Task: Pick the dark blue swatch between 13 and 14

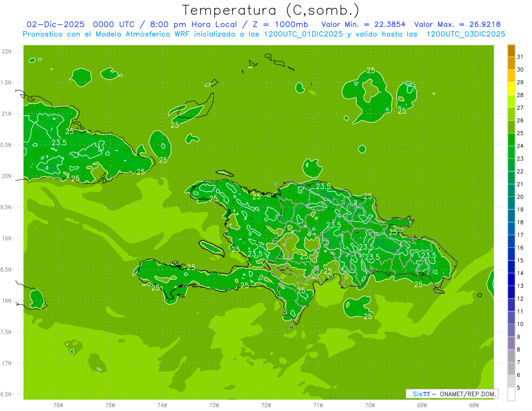Action: (511, 279)
